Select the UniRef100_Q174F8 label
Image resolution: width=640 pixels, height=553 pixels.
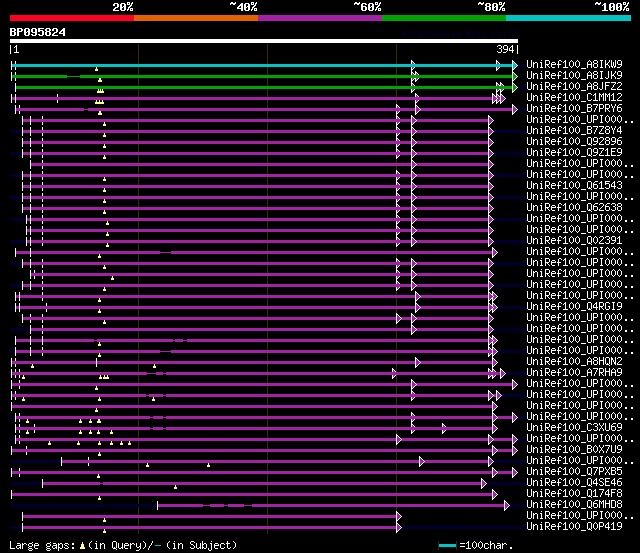pos(574,493)
